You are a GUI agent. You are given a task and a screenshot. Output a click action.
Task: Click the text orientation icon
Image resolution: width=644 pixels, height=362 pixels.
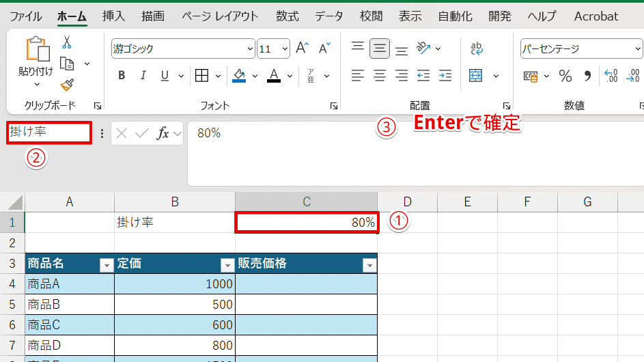coord(423,48)
